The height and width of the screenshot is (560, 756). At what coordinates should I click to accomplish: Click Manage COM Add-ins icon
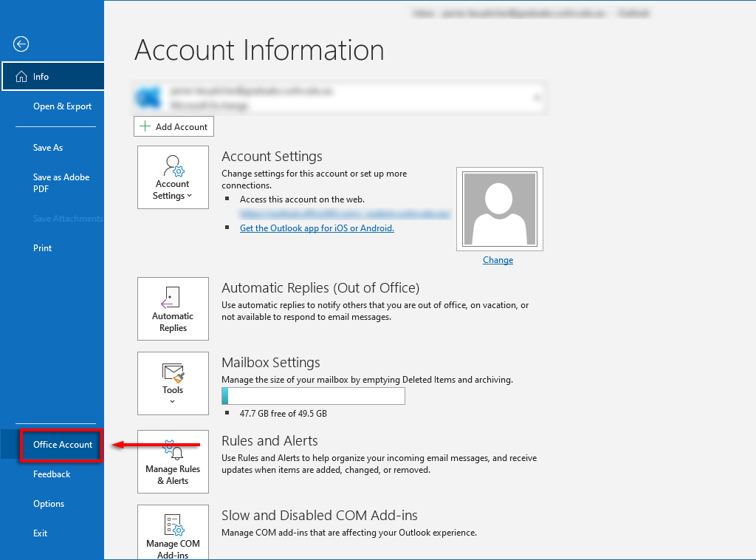(x=173, y=525)
